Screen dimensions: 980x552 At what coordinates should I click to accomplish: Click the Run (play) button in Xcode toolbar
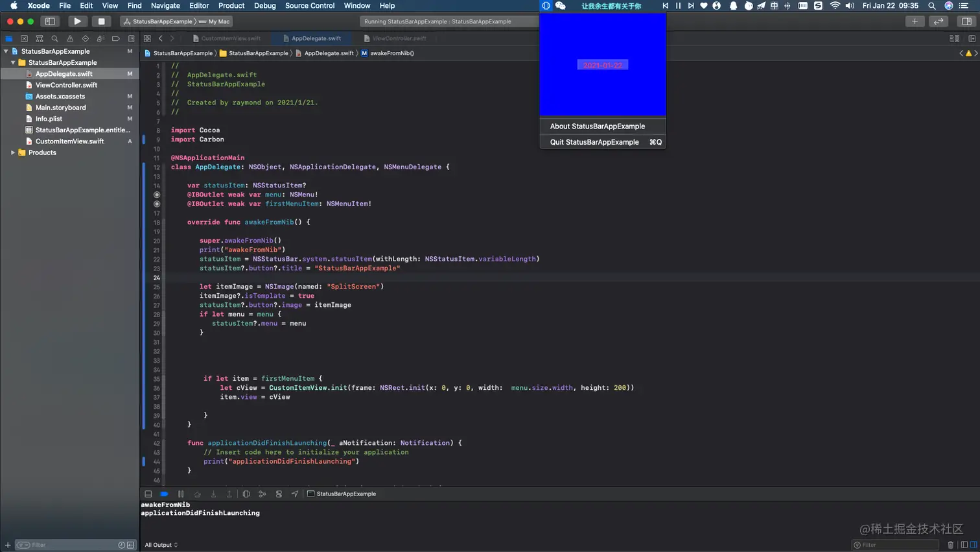[x=77, y=21]
